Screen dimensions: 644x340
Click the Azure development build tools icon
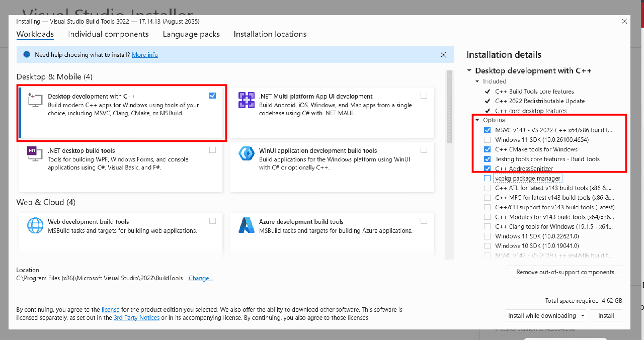point(247,225)
